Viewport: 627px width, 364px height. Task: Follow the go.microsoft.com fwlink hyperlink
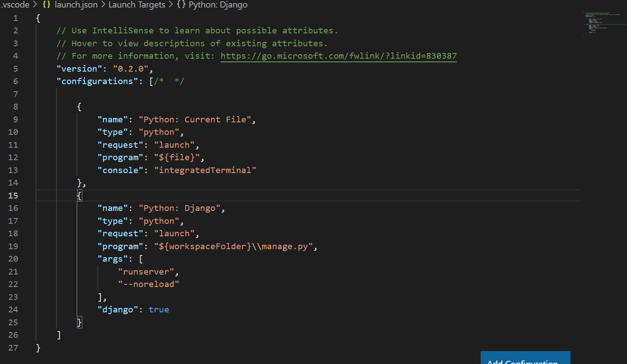[338, 56]
